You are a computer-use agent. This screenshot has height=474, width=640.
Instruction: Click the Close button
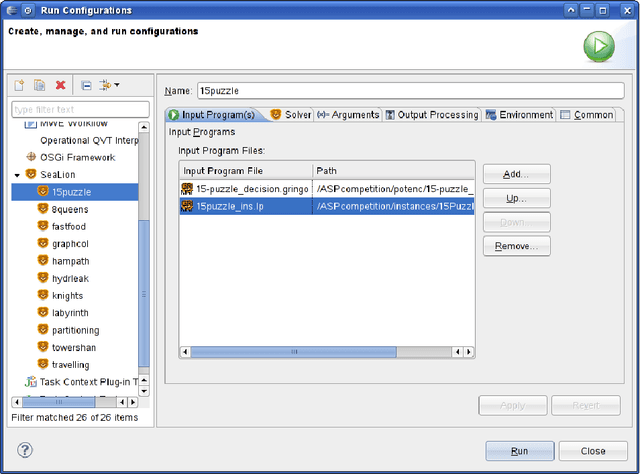pyautogui.click(x=593, y=451)
